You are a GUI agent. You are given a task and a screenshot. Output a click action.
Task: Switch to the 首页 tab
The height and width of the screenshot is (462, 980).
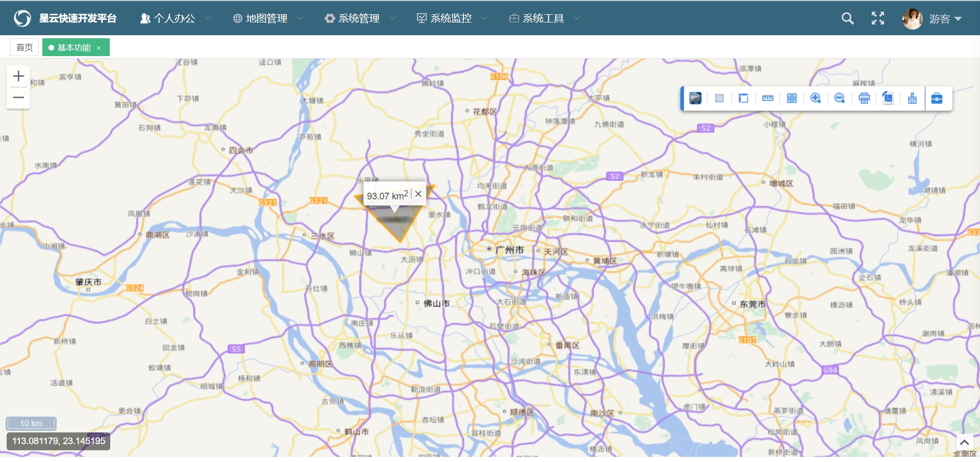(24, 47)
